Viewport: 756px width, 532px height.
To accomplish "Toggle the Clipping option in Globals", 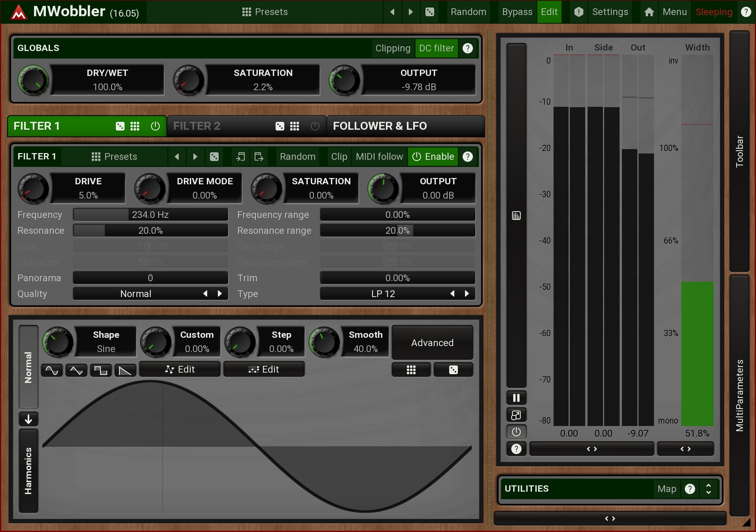I will click(393, 48).
